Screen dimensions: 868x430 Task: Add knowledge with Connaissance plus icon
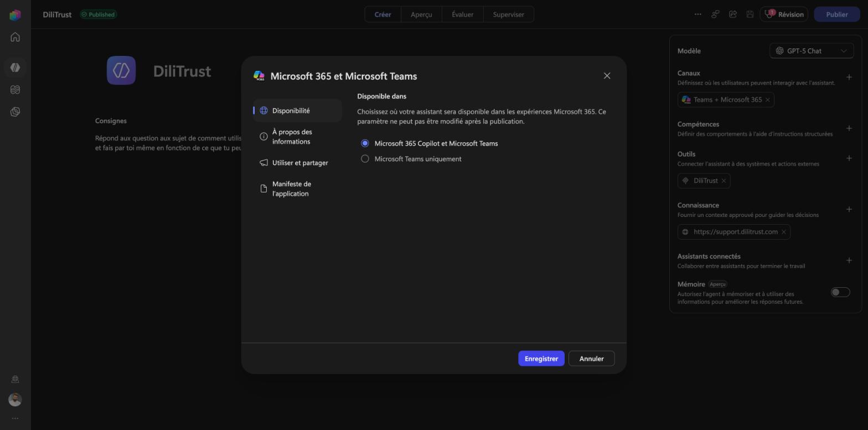[x=849, y=209]
